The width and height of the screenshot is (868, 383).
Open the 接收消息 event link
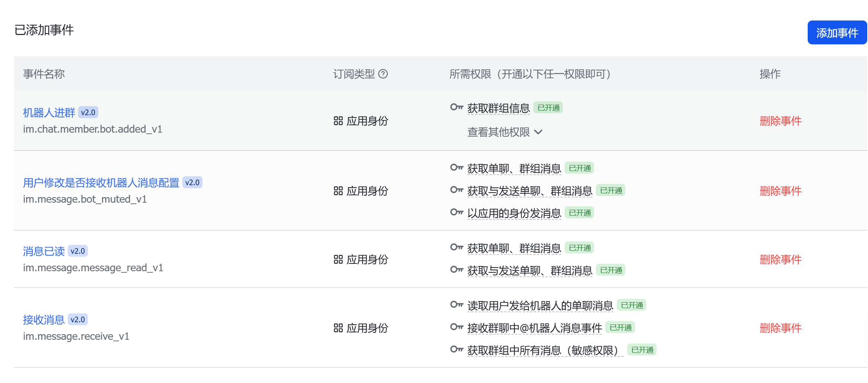click(44, 320)
